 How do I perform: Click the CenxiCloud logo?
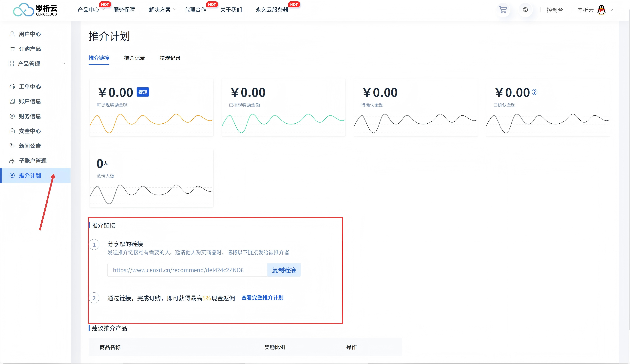click(35, 10)
